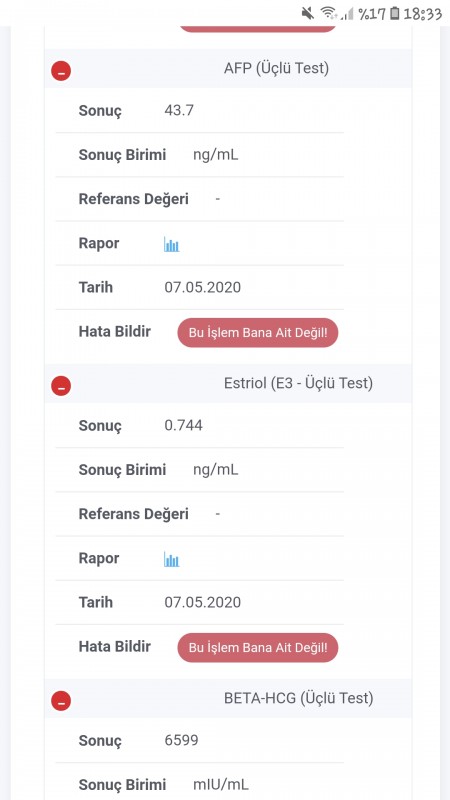Tap the muted sound icon in status bar
The image size is (450, 800).
308,13
